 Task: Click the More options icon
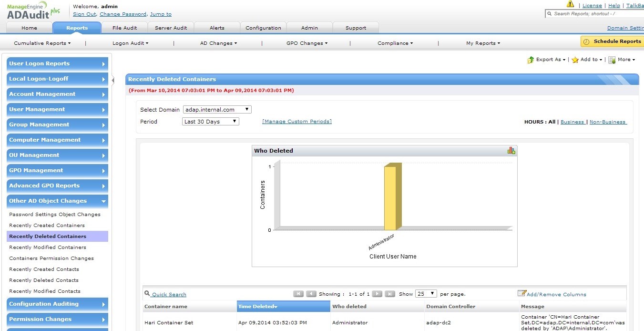[x=612, y=60]
